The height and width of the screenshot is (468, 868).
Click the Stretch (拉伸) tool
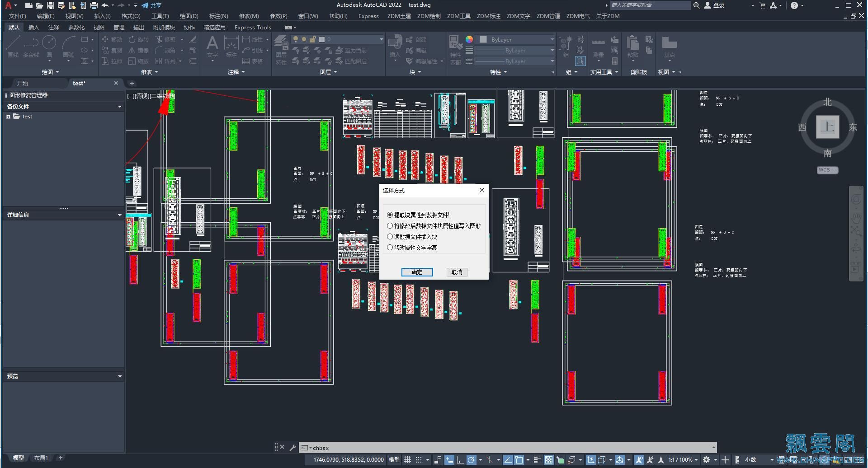(112, 61)
